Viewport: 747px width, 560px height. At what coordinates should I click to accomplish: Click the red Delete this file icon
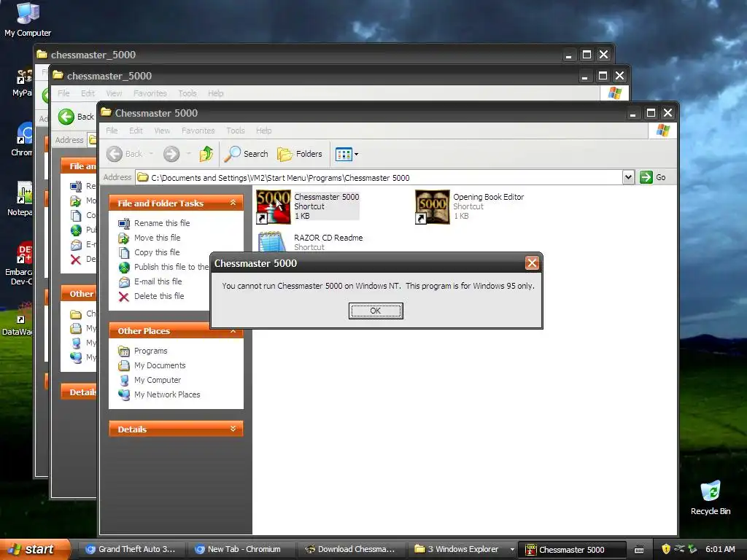click(124, 297)
